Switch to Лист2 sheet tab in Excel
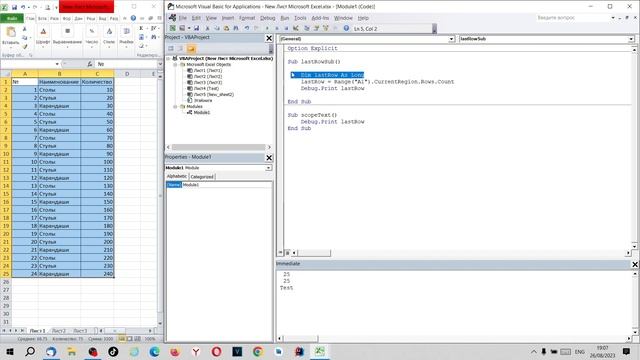 click(59, 331)
